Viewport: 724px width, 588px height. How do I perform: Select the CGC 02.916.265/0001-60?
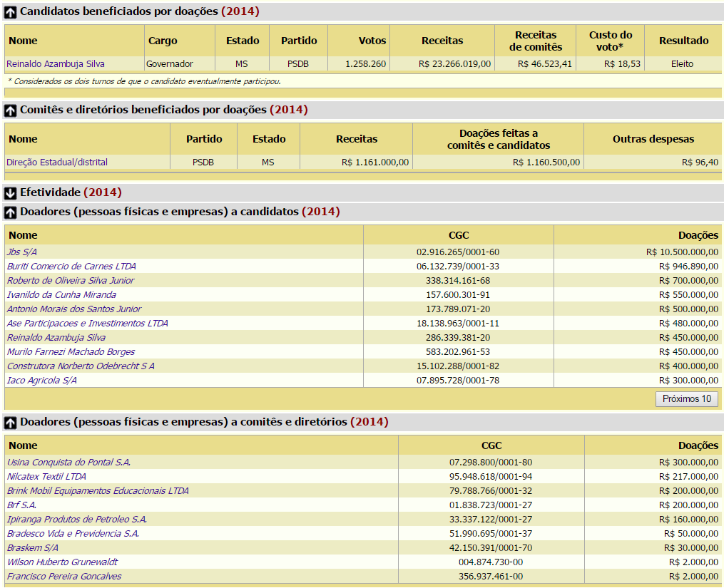click(457, 252)
